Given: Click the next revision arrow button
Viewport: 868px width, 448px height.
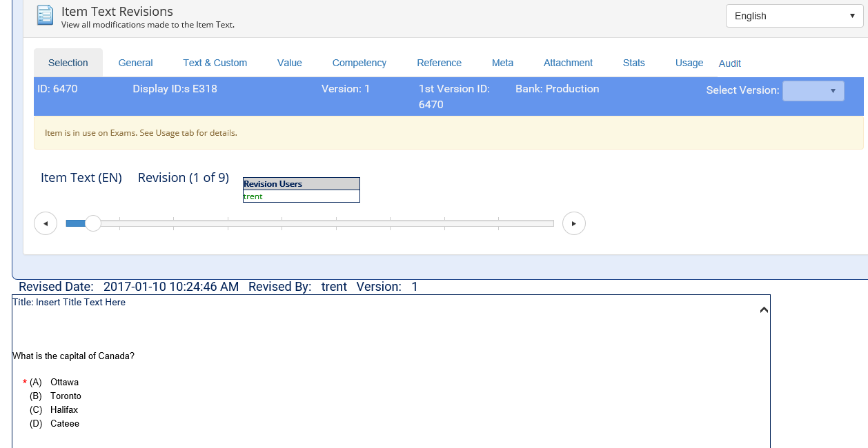Looking at the screenshot, I should pyautogui.click(x=573, y=223).
